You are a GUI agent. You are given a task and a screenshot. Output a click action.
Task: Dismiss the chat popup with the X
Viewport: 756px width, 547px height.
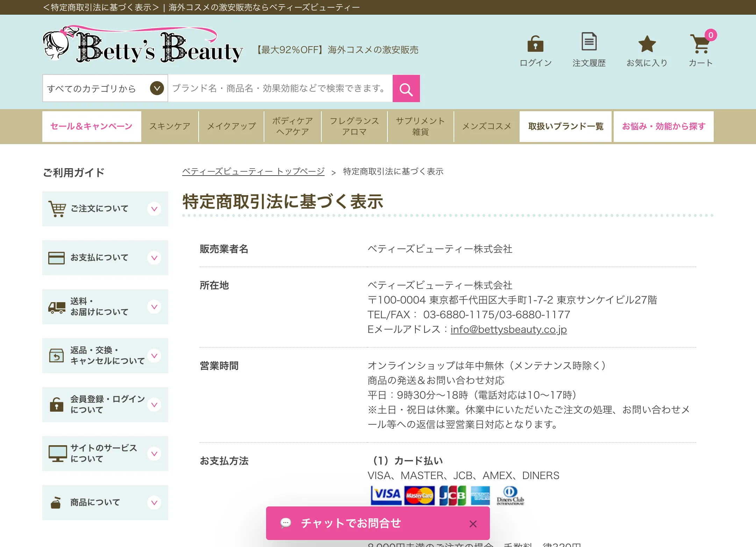473,524
